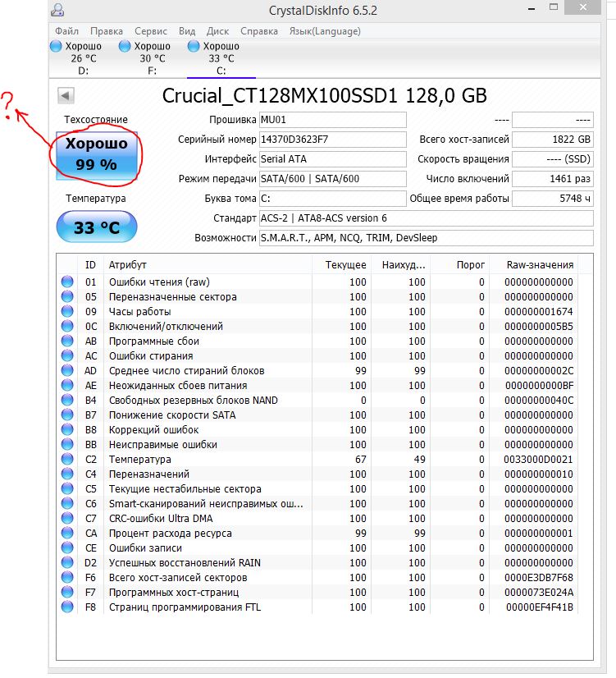Click the Текущее column header
The image size is (616, 678).
[341, 264]
